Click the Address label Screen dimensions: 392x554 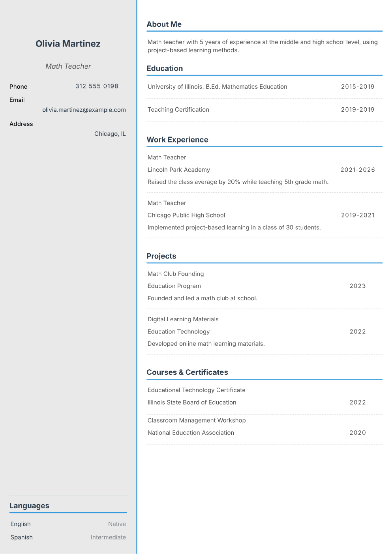pos(21,124)
